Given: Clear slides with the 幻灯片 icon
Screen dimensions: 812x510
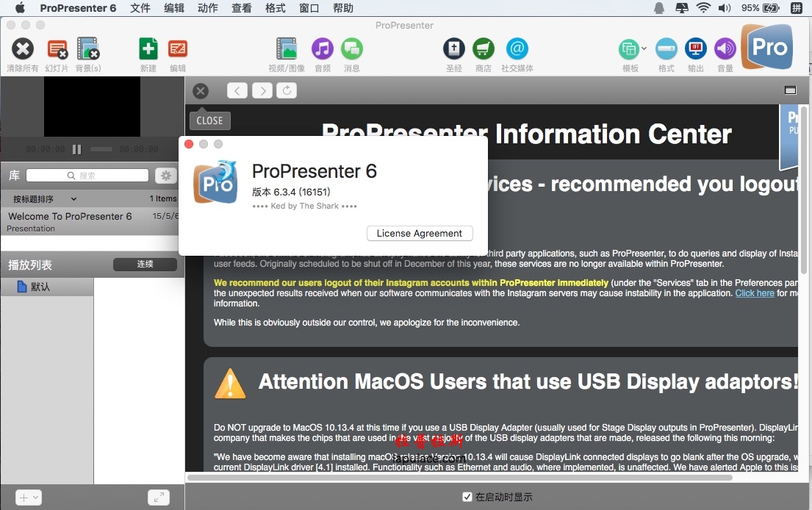Looking at the screenshot, I should point(57,49).
